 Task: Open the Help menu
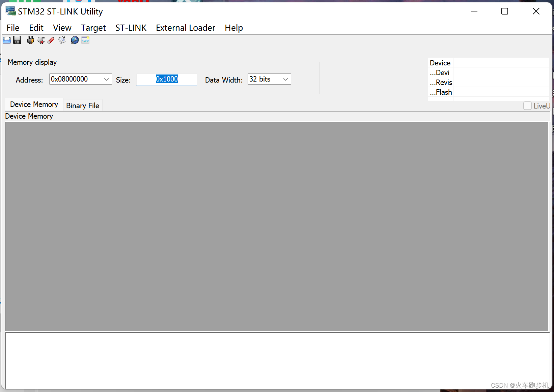coord(234,28)
